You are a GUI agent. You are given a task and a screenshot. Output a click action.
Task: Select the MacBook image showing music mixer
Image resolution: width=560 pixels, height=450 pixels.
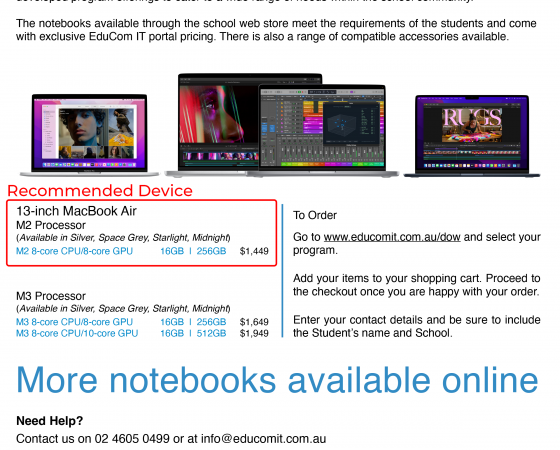click(322, 131)
